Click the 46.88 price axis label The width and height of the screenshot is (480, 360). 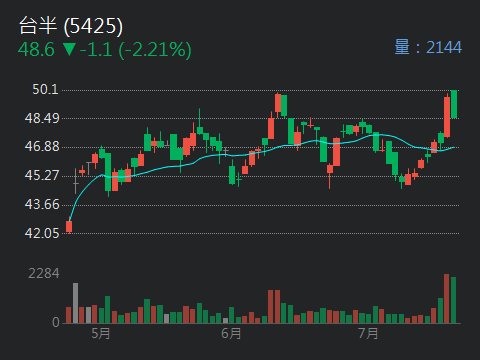coord(42,146)
